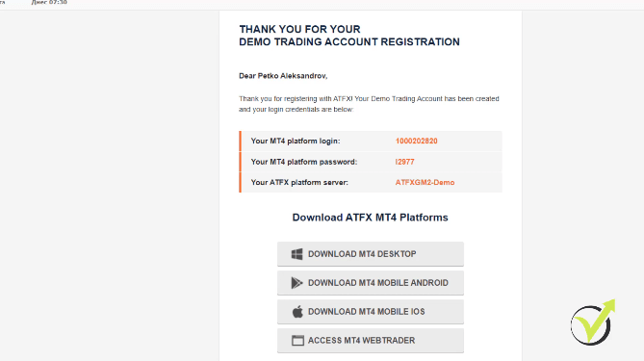The height and width of the screenshot is (361, 644).
Task: Click the green checkmark logo
Action: point(593,322)
